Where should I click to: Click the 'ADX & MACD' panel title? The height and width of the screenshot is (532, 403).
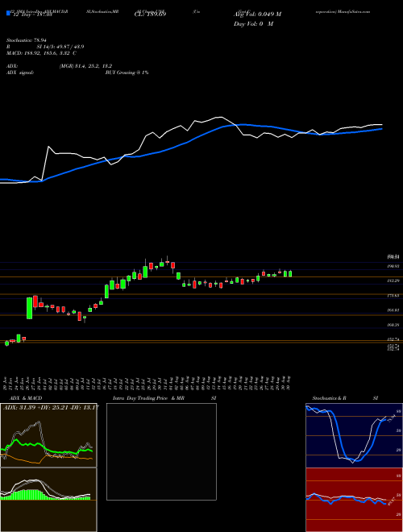(x=24, y=398)
